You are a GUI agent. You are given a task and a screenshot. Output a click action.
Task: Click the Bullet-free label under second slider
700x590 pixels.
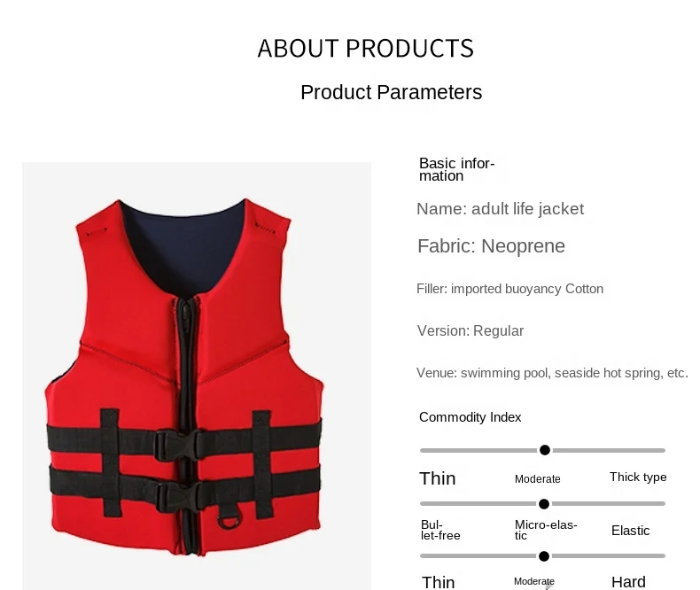440,530
